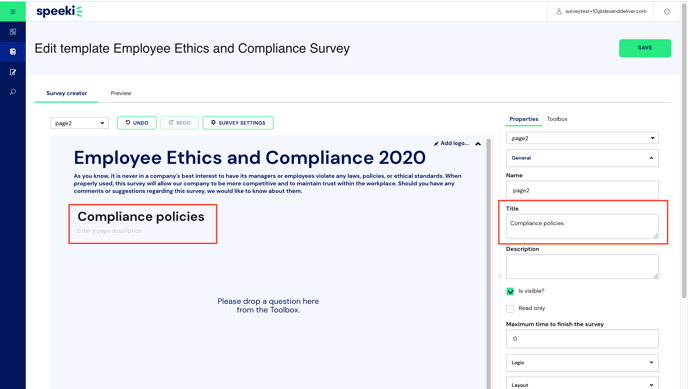Screen dimensions: 688x389
Task: Open the edit survey icon in sidebar
Action: 13,72
